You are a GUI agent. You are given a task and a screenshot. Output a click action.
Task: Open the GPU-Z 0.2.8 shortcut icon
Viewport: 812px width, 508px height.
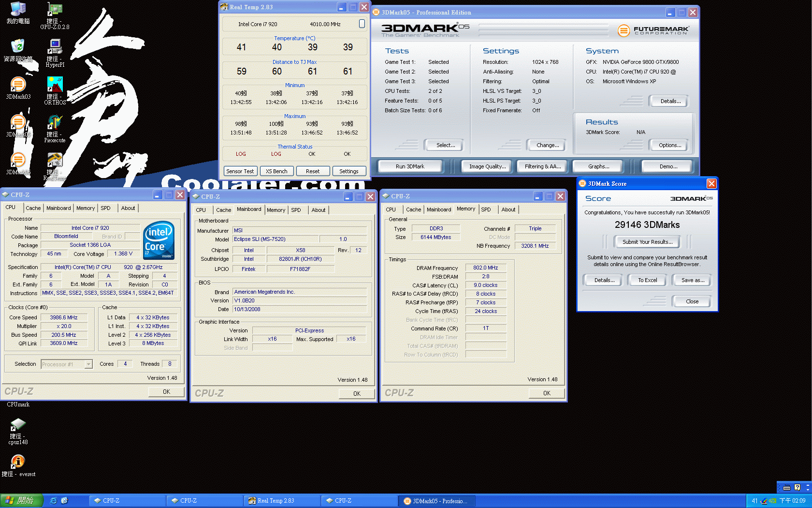(x=55, y=15)
